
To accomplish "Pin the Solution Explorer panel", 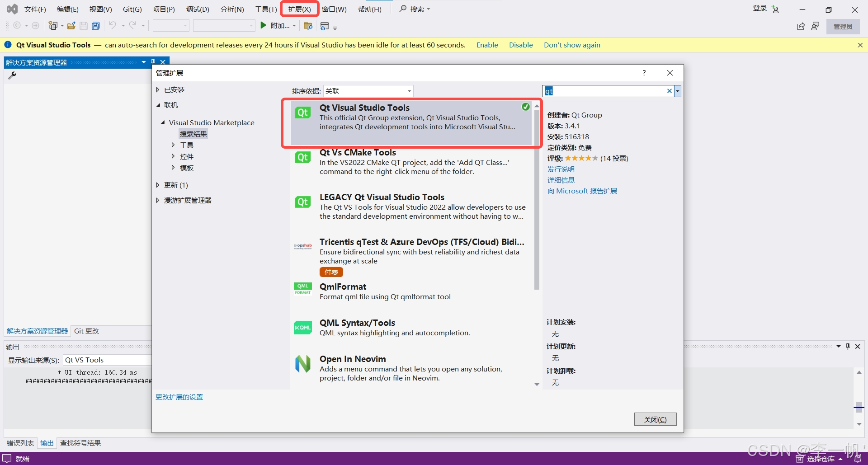I will pos(153,62).
